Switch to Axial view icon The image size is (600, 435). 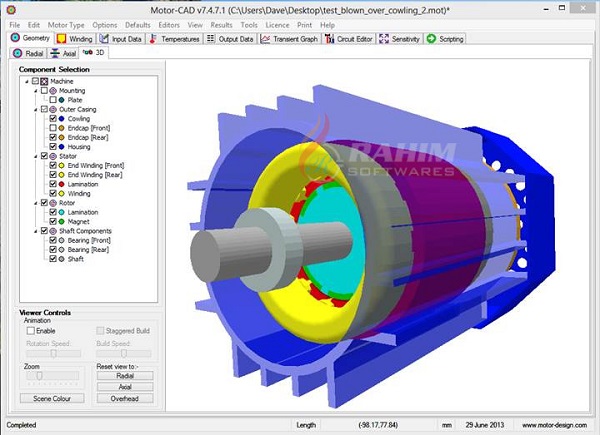[55, 53]
